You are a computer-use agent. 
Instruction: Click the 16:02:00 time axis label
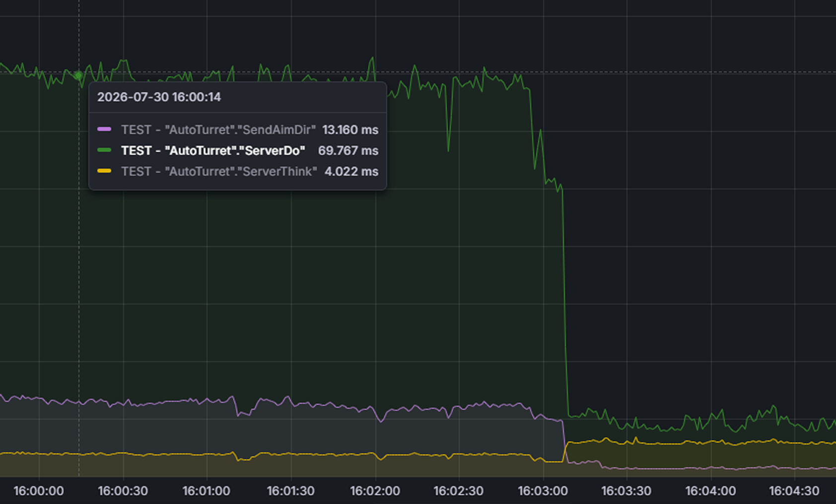tap(375, 491)
